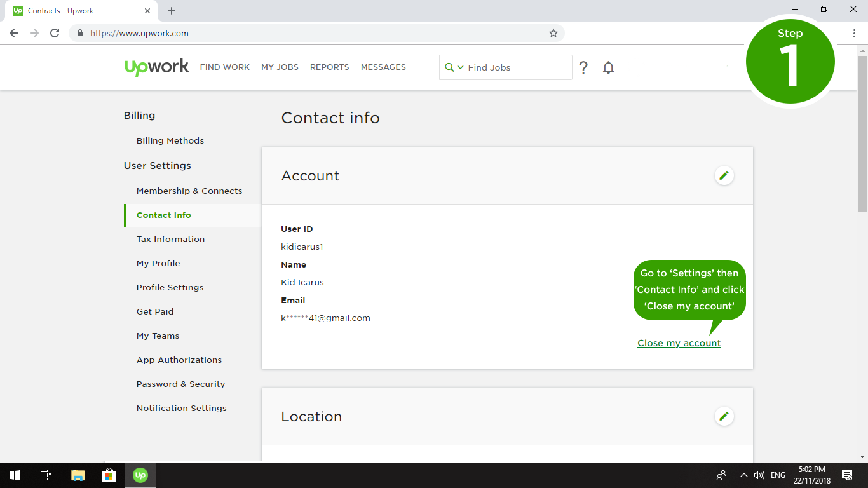Open a new browser tab
Viewport: 868px width, 488px height.
(x=172, y=11)
